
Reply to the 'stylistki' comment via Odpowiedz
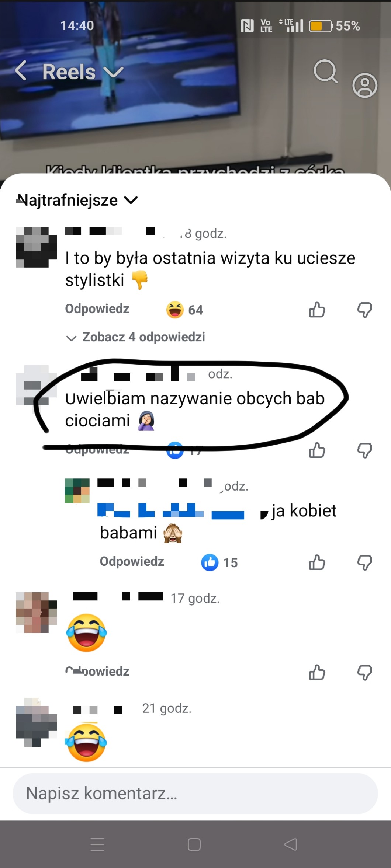click(97, 309)
